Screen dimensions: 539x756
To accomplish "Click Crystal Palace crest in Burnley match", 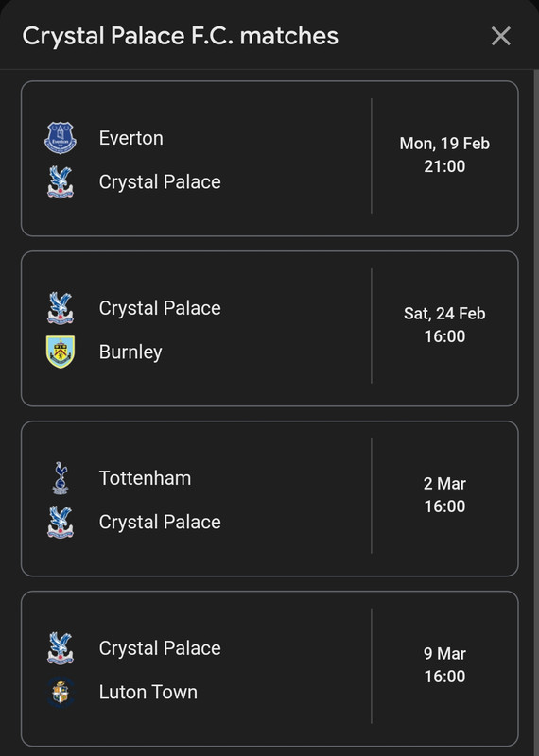I will 61,308.
